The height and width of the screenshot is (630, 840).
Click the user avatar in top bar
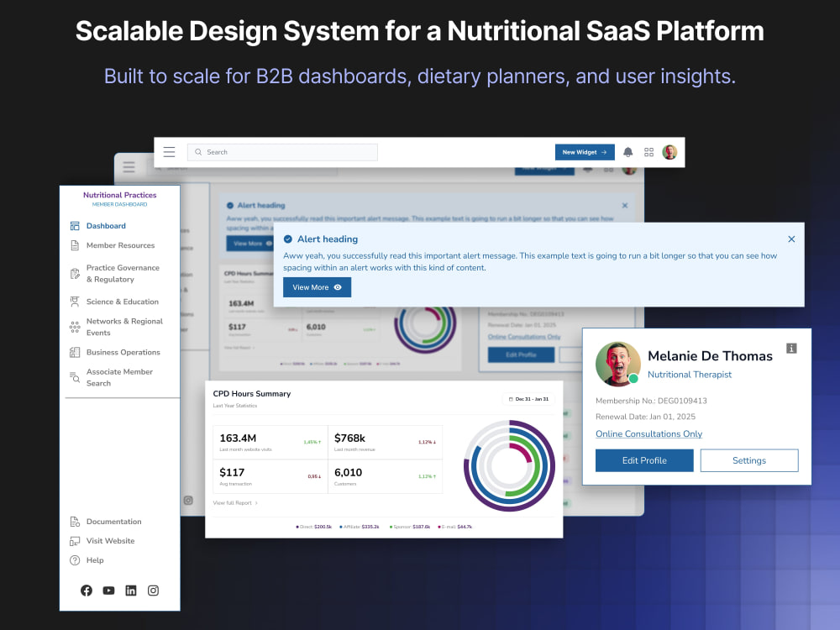pos(669,152)
